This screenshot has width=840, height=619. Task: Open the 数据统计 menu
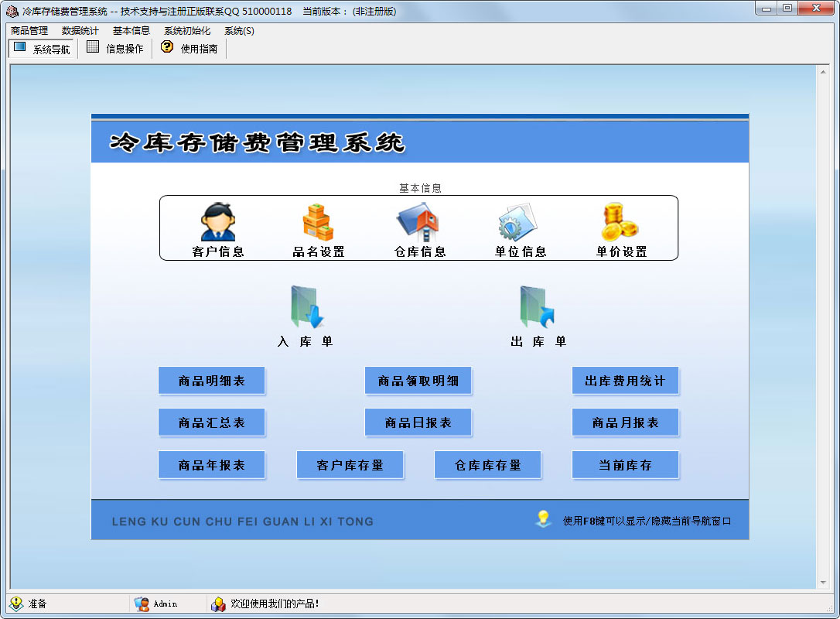80,30
